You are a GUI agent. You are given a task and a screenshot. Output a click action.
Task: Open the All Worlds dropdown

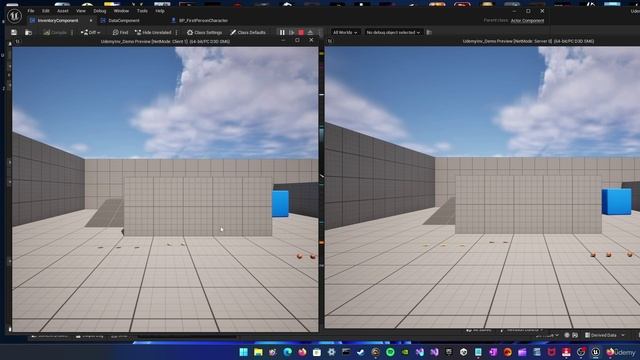point(345,32)
